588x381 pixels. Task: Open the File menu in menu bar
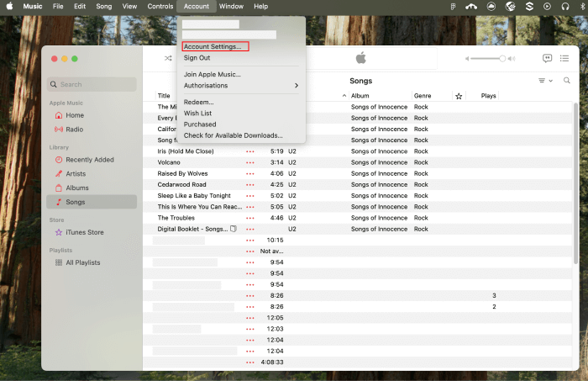58,6
